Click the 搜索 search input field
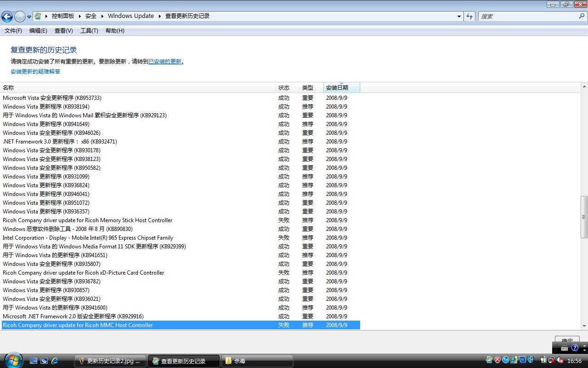The width and height of the screenshot is (588, 368). coord(528,16)
